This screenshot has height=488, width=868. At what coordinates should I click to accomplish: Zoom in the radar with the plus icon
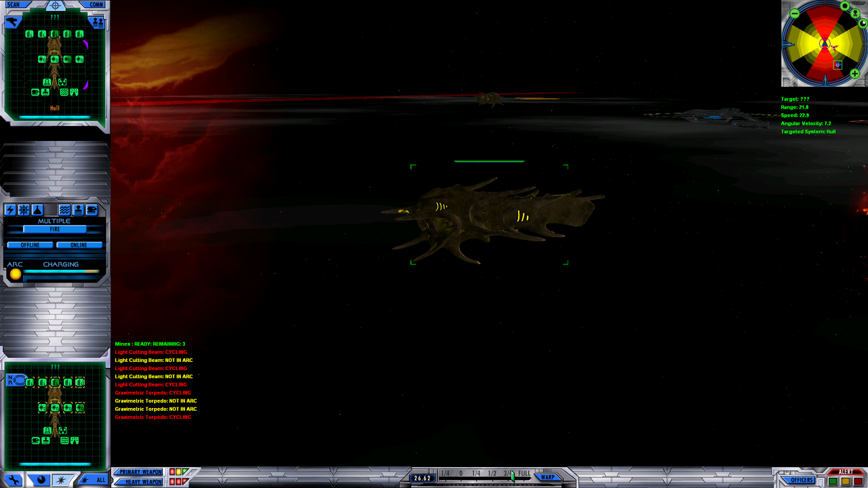tap(855, 73)
